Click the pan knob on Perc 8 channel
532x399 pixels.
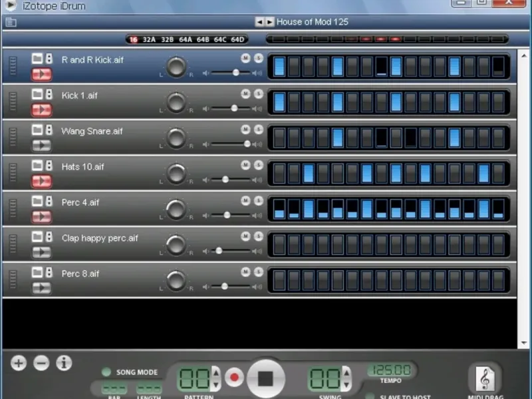176,280
